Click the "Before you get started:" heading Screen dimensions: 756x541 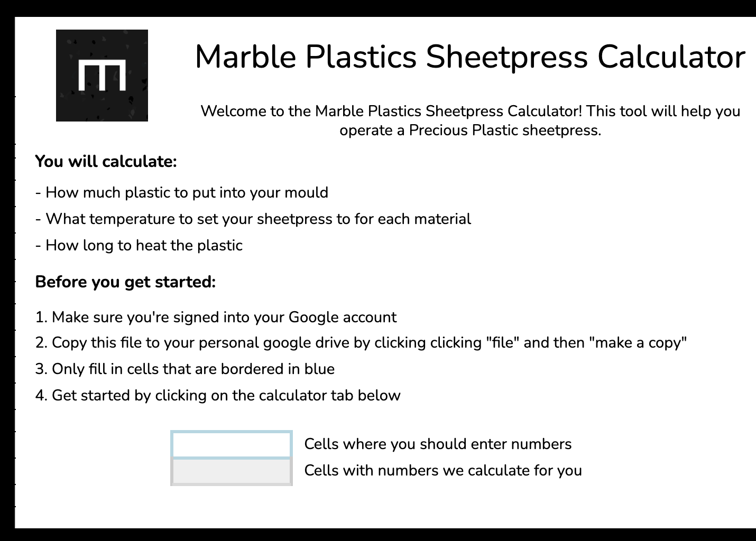coord(125,282)
